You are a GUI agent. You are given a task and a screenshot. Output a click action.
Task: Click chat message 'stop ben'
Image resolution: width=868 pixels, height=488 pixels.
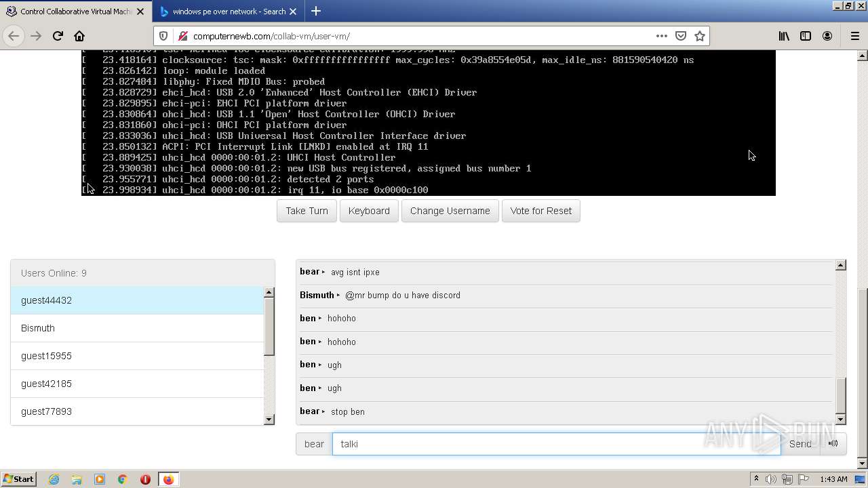[347, 411]
